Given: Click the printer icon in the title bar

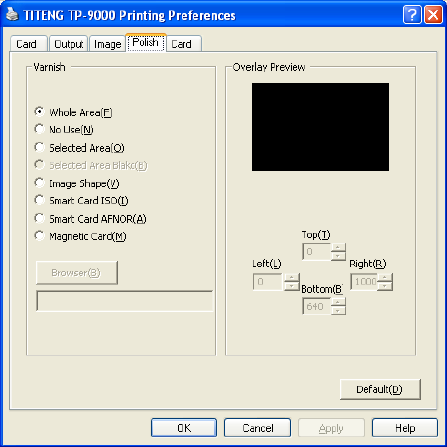Looking at the screenshot, I should [x=12, y=15].
